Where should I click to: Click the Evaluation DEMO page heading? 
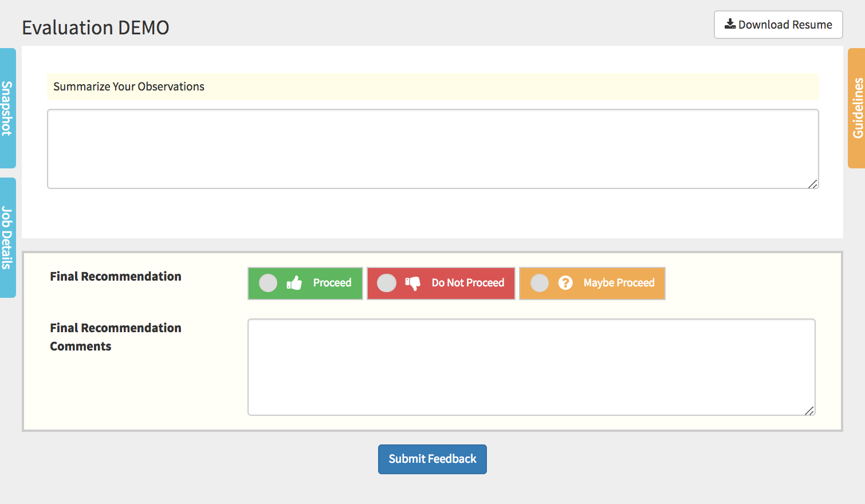96,27
